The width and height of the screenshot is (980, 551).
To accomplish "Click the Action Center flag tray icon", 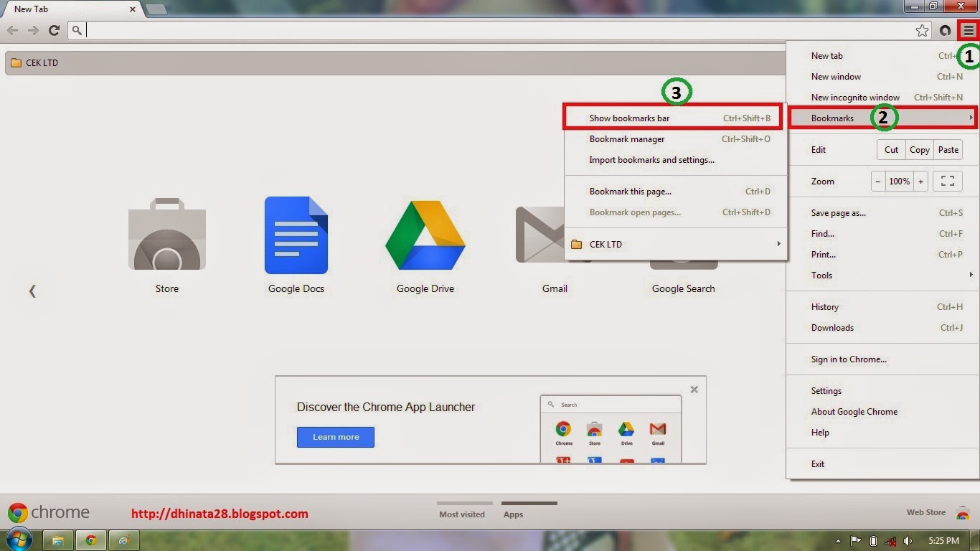I will pos(856,540).
